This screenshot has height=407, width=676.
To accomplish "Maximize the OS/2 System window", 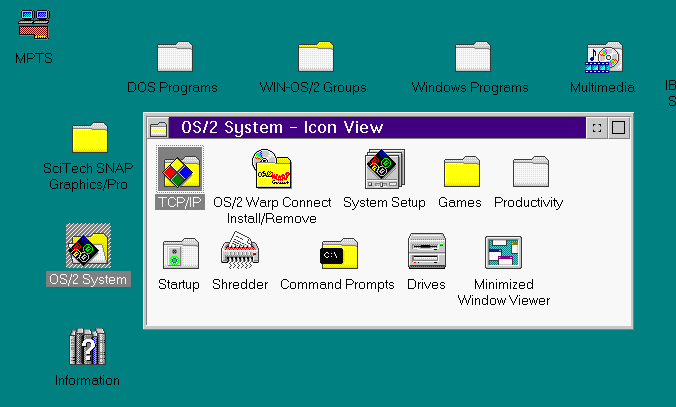I will pyautogui.click(x=619, y=128).
